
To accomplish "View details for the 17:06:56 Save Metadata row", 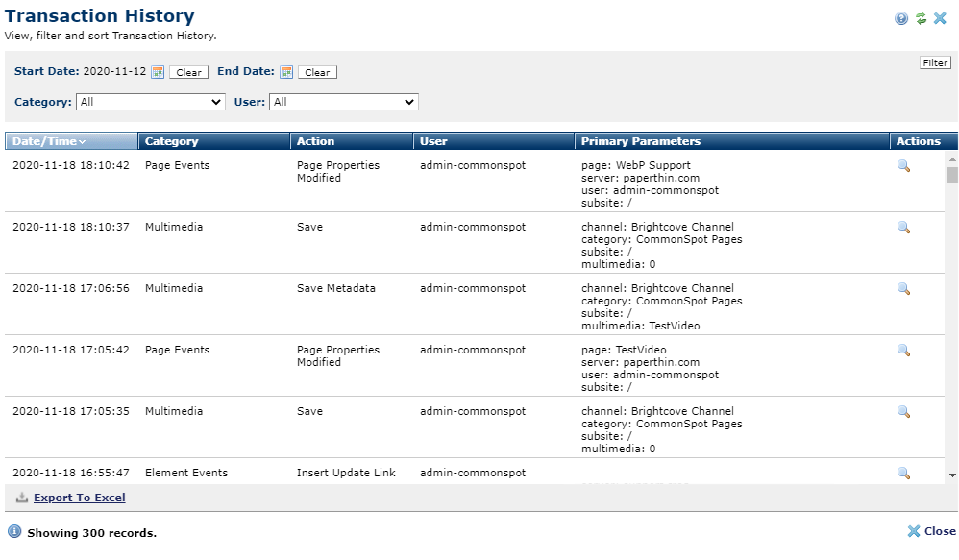I will [903, 288].
